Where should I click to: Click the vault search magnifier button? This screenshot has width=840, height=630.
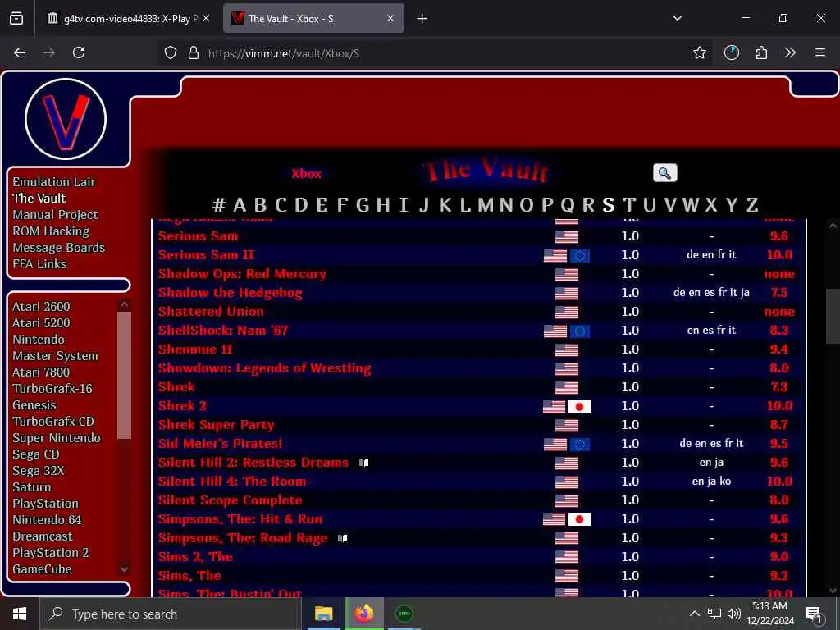664,173
